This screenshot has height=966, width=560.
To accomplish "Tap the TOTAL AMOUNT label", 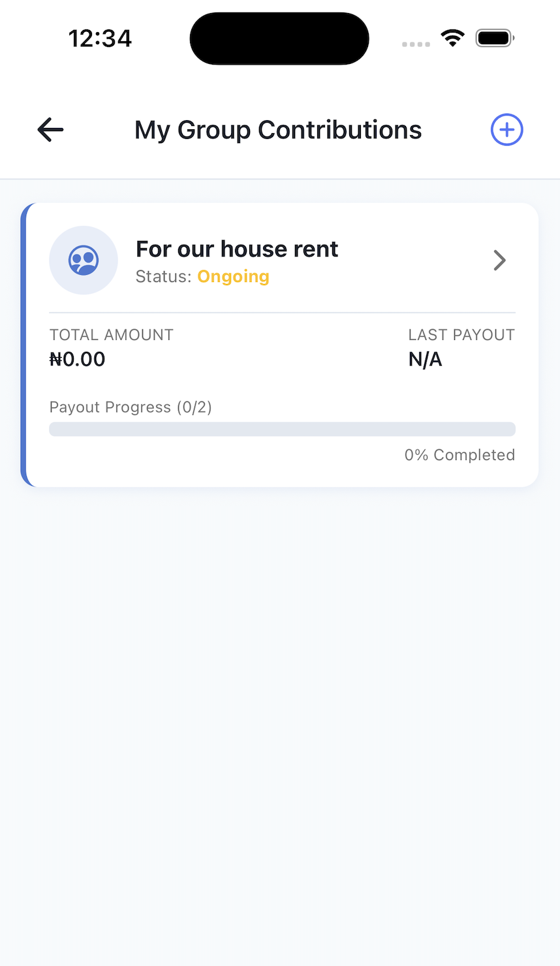I will (x=112, y=335).
